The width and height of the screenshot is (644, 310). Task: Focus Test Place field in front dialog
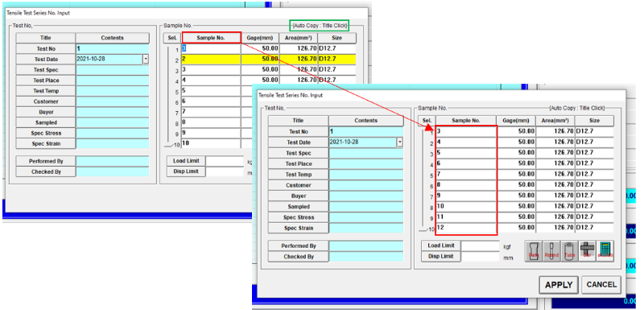coord(366,163)
